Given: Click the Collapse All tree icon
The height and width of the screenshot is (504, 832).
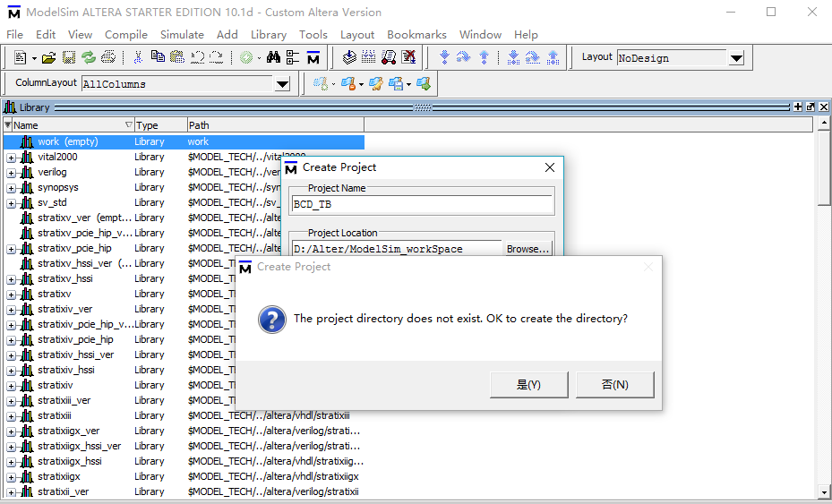Looking at the screenshot, I should click(293, 57).
